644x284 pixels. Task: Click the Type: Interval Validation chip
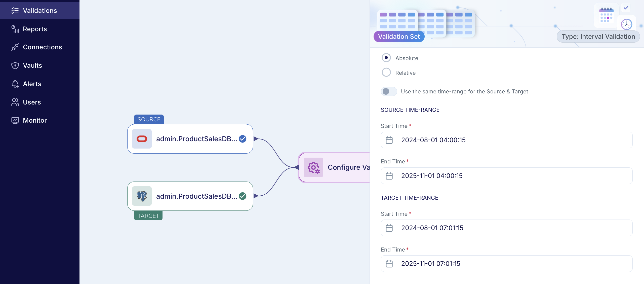tap(598, 36)
